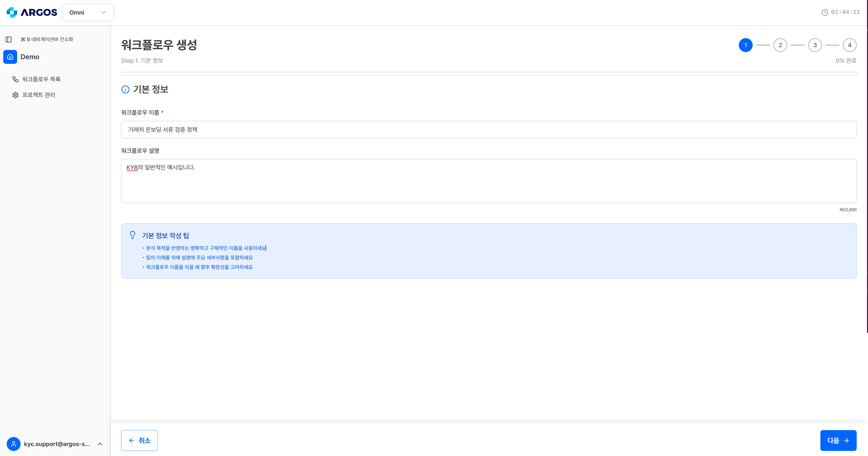Screen dimensions: 868x456
Task: Open 워크플로우 목록 menu item
Action: pos(41,79)
